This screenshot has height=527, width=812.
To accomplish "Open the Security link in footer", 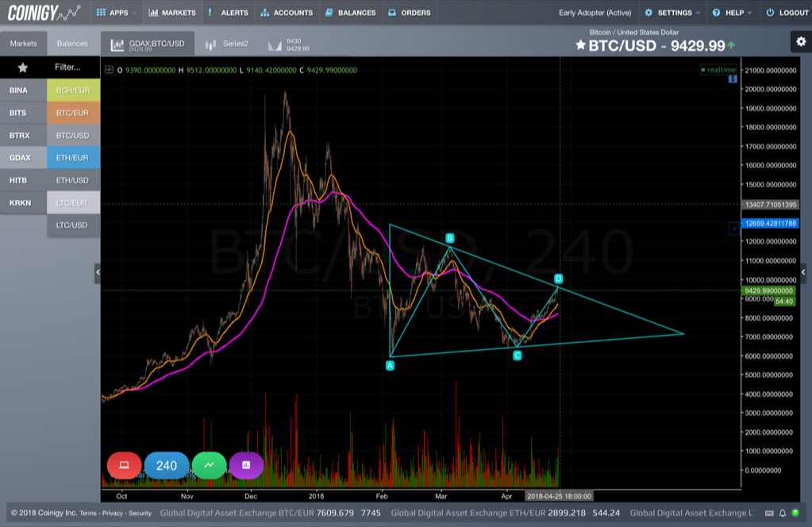I will tap(140, 513).
